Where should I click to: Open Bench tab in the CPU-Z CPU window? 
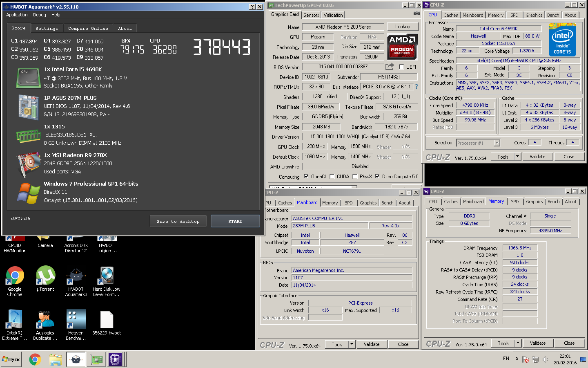[553, 15]
